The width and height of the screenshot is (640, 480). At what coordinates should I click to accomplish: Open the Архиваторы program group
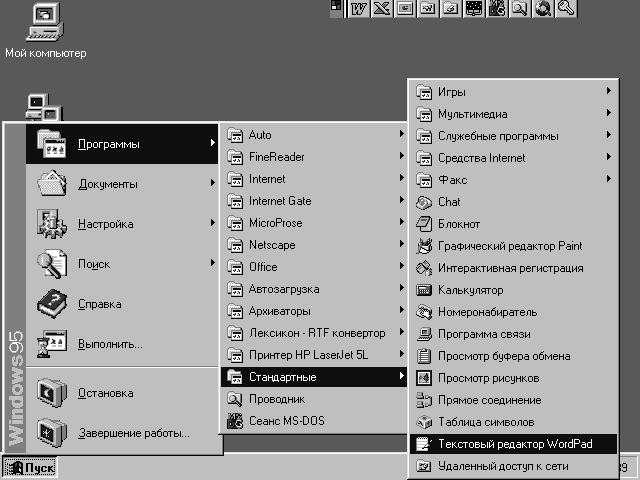(313, 311)
